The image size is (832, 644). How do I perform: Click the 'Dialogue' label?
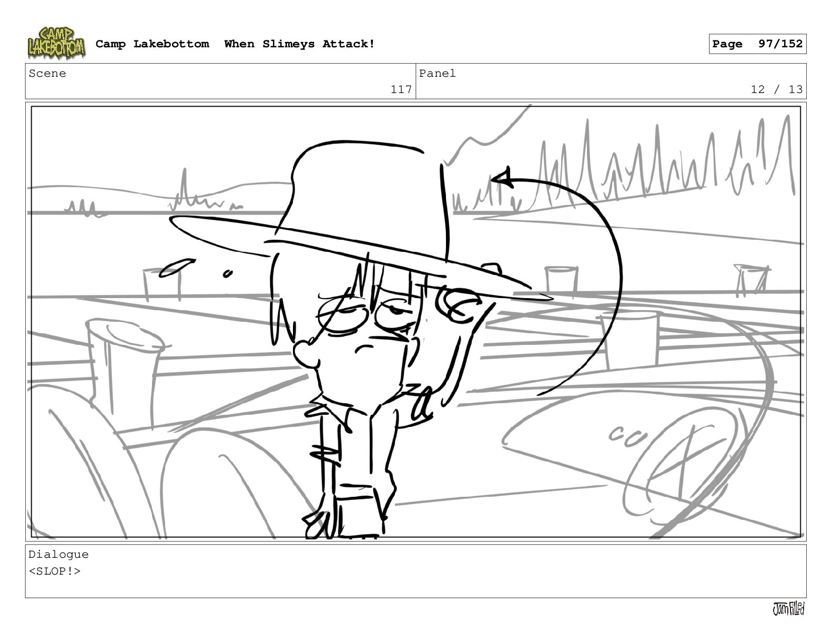(58, 555)
